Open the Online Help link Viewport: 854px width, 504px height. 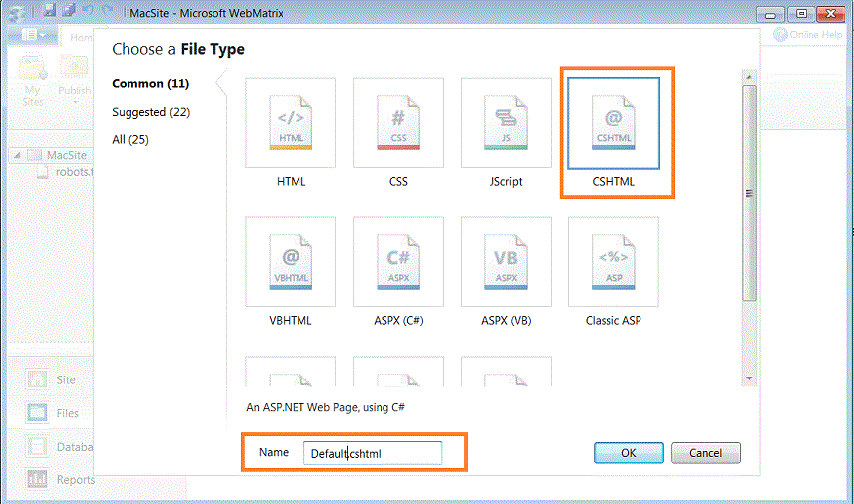coord(809,35)
